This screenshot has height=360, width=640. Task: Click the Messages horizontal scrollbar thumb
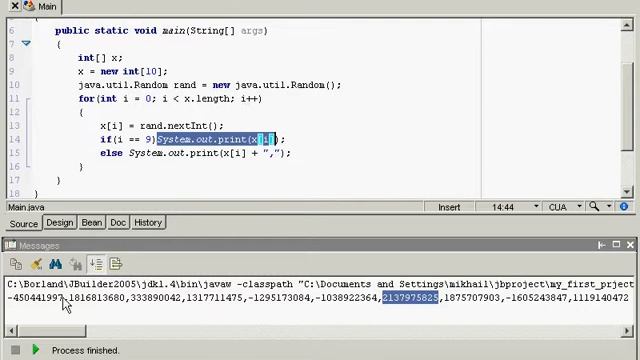pos(52,331)
